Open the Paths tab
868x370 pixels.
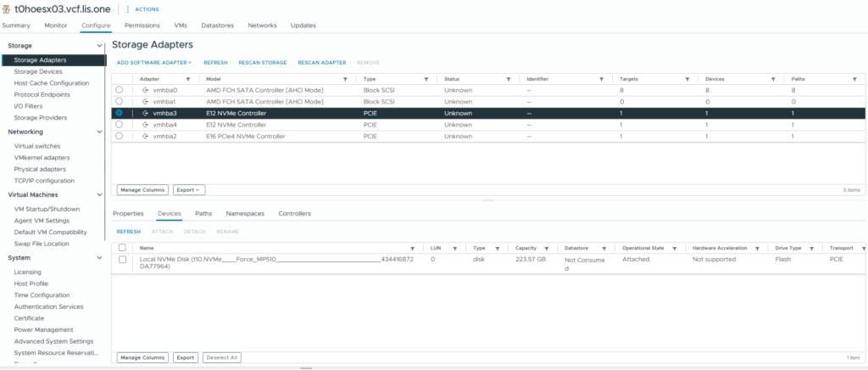click(203, 213)
